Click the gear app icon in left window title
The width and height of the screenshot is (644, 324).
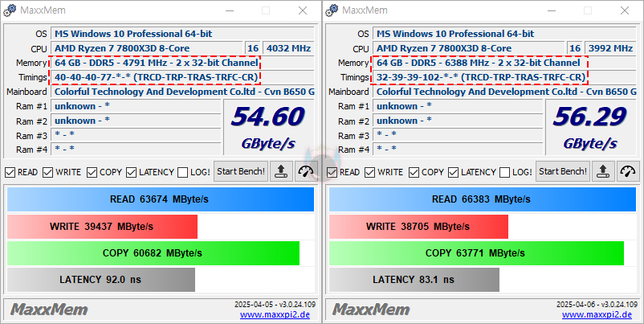pyautogui.click(x=10, y=10)
